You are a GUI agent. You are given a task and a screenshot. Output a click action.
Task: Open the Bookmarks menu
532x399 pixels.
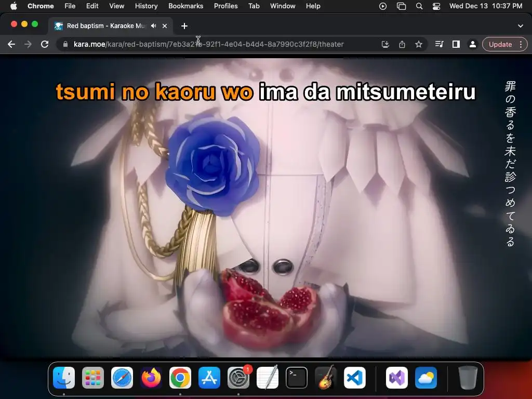[x=185, y=6]
